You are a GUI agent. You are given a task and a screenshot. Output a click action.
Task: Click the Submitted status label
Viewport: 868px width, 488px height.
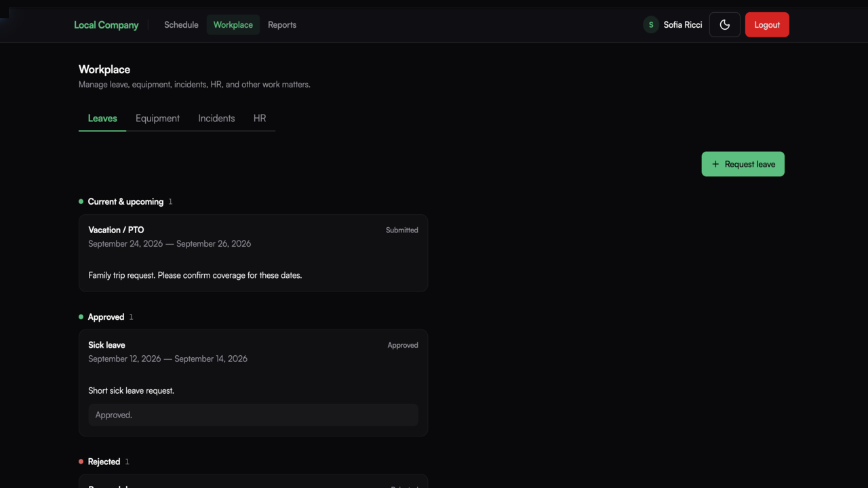[x=402, y=230]
